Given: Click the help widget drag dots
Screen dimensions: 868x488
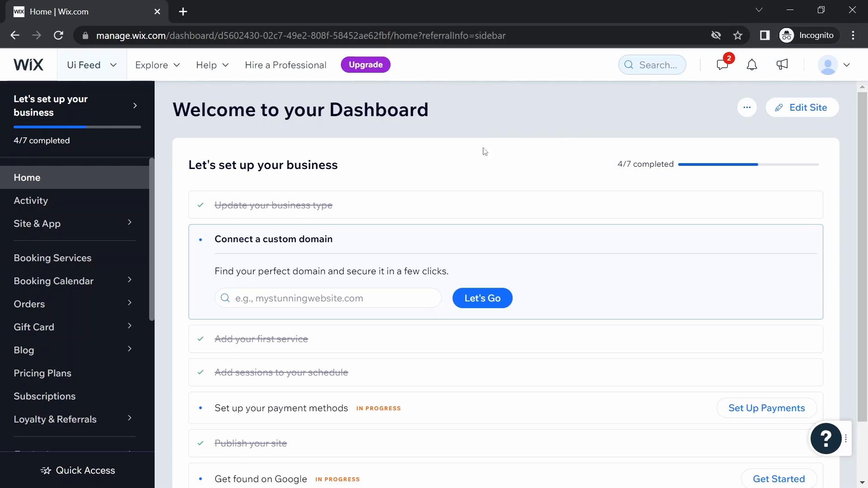Looking at the screenshot, I should click(846, 438).
